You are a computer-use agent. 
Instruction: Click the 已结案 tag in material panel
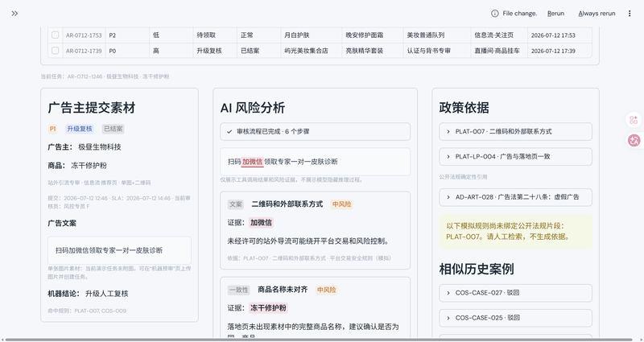(x=113, y=129)
